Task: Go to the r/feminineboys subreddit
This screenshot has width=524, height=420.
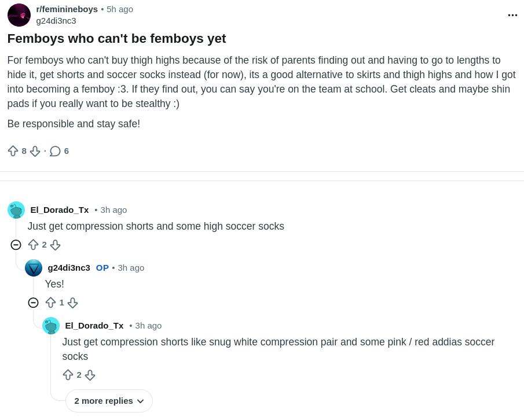Action: pos(67,9)
